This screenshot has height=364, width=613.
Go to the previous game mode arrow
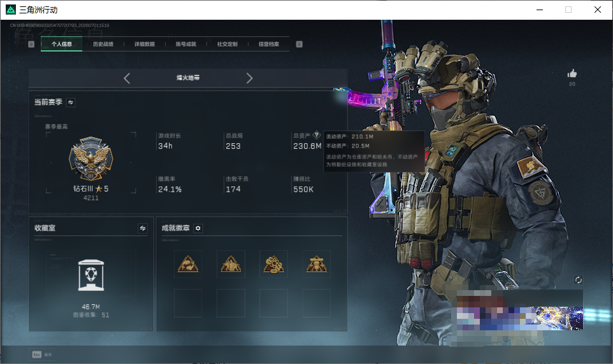(x=127, y=78)
